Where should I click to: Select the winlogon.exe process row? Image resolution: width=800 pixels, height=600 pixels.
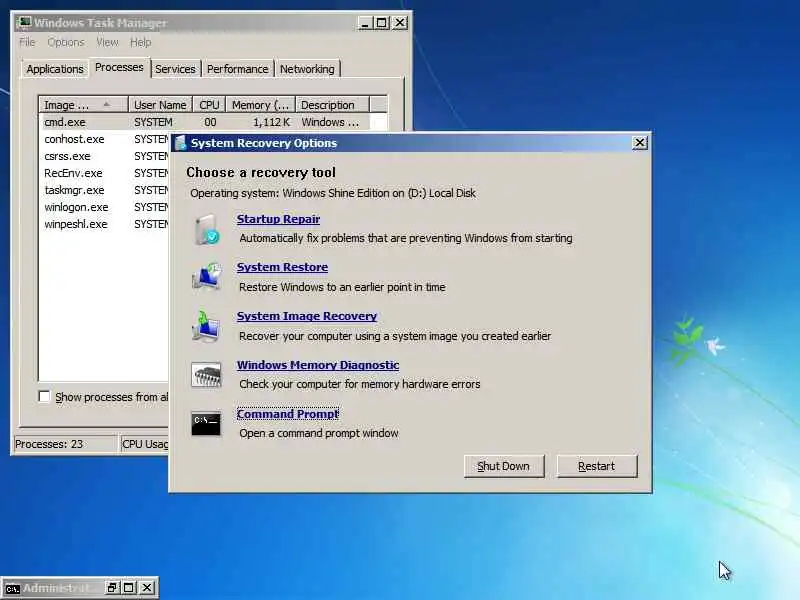[104, 207]
